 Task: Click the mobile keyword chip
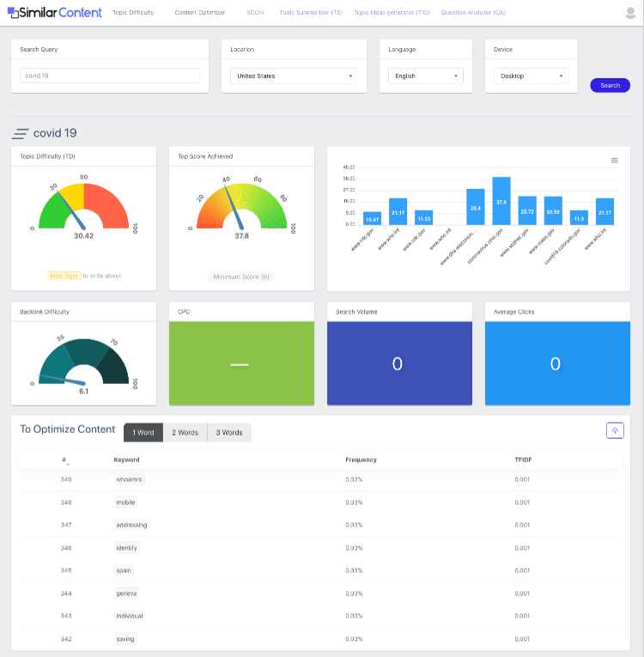[125, 502]
